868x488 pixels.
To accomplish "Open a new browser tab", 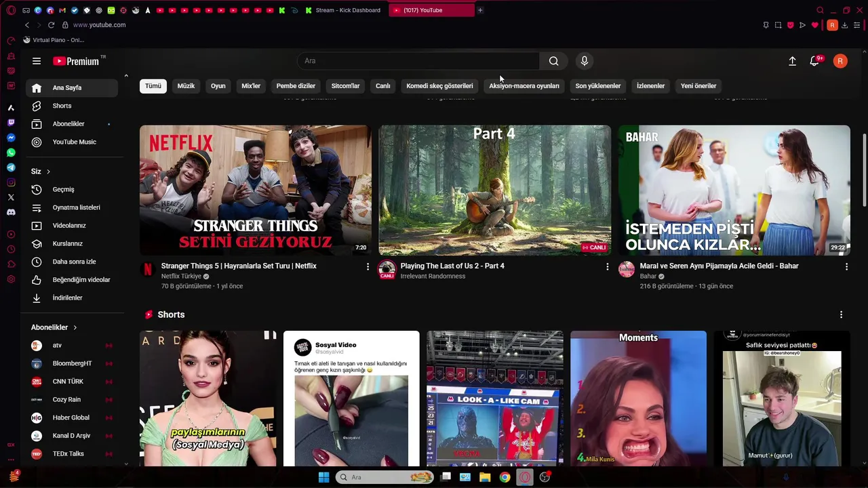I will tap(480, 10).
